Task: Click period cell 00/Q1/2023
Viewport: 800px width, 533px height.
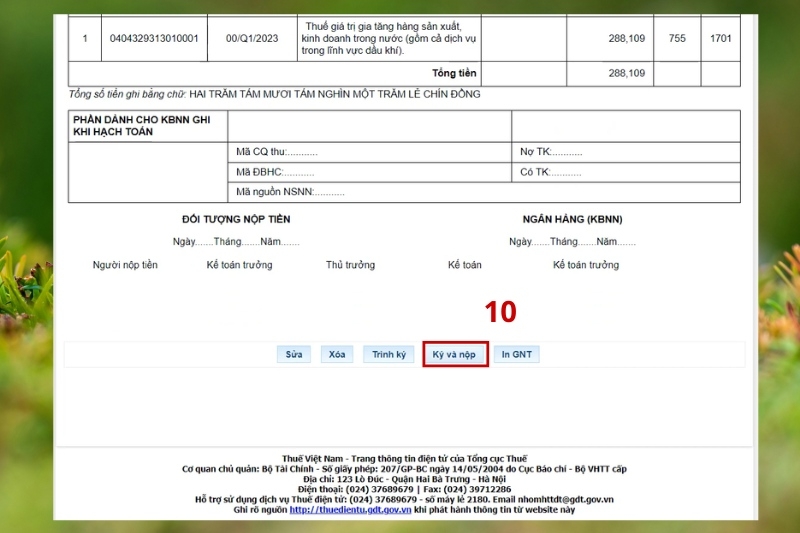Action: [x=252, y=38]
